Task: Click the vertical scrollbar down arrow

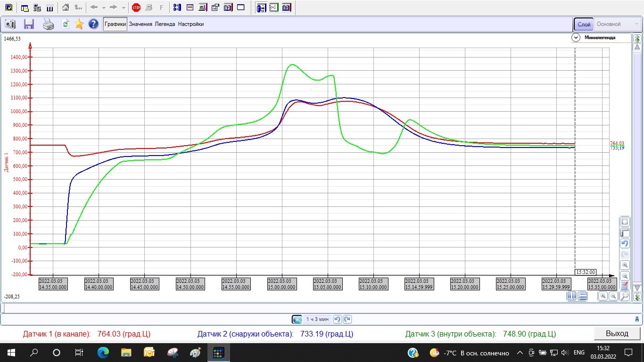Action: pos(637,288)
